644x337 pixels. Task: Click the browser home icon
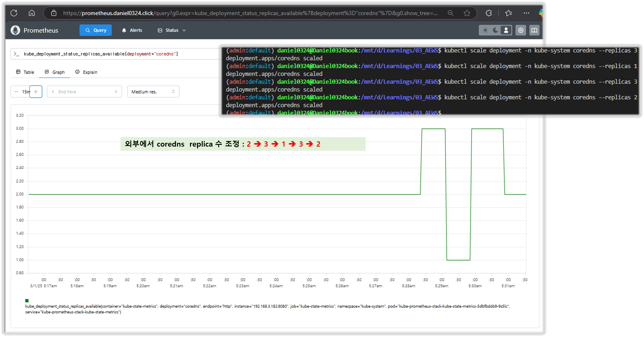[32, 13]
